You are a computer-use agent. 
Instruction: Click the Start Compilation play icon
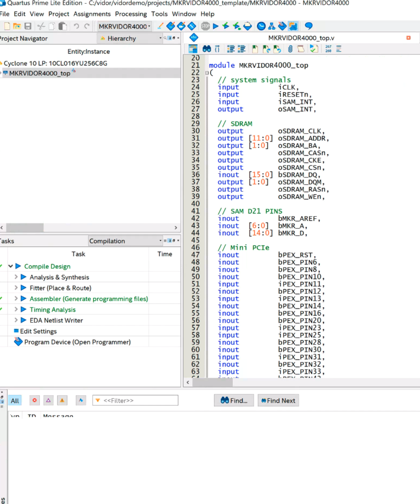point(216,26)
